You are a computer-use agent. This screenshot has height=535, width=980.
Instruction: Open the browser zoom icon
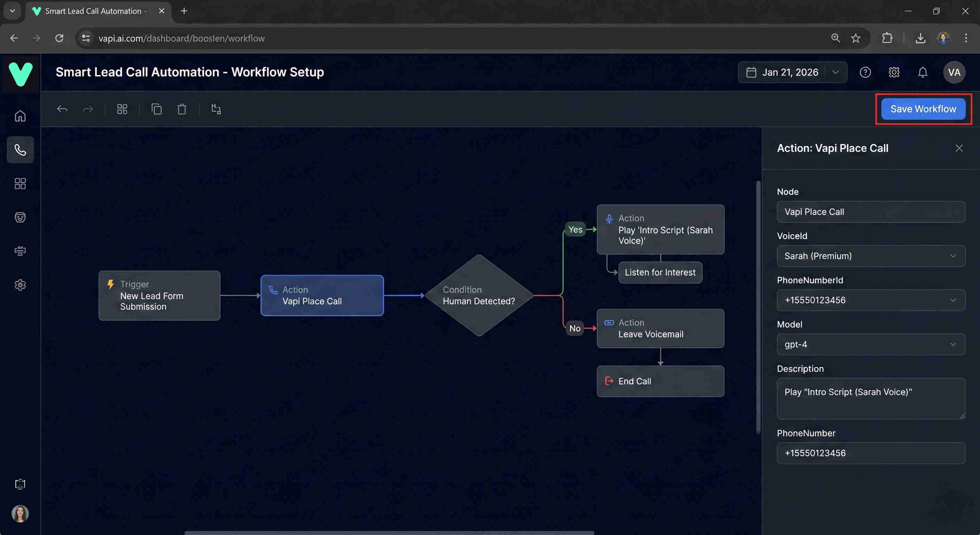836,38
